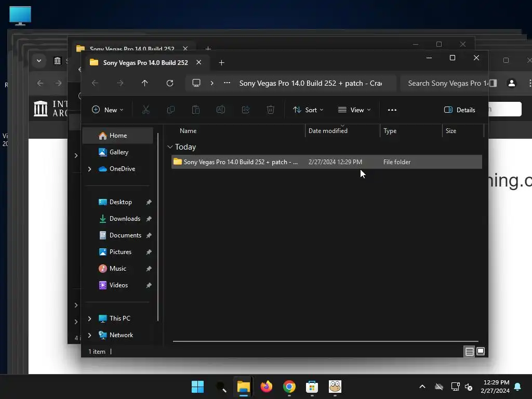The height and width of the screenshot is (399, 532).
Task: Click the Share icon in toolbar
Action: 246,110
